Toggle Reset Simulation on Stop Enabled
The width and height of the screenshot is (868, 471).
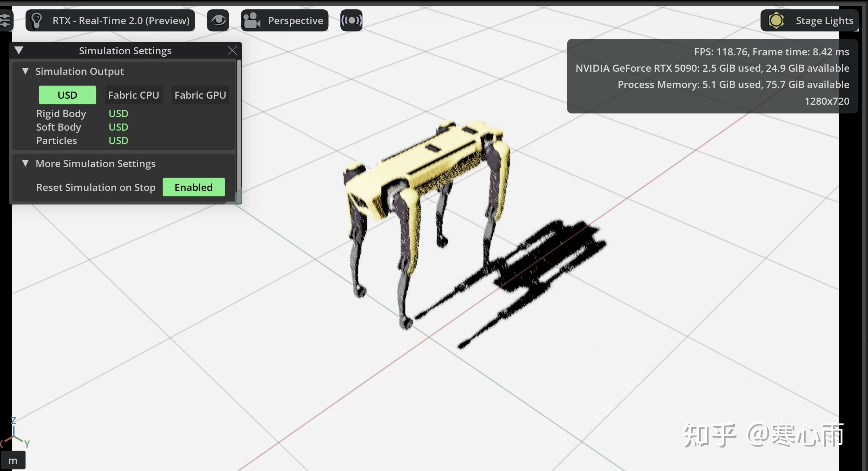tap(194, 187)
